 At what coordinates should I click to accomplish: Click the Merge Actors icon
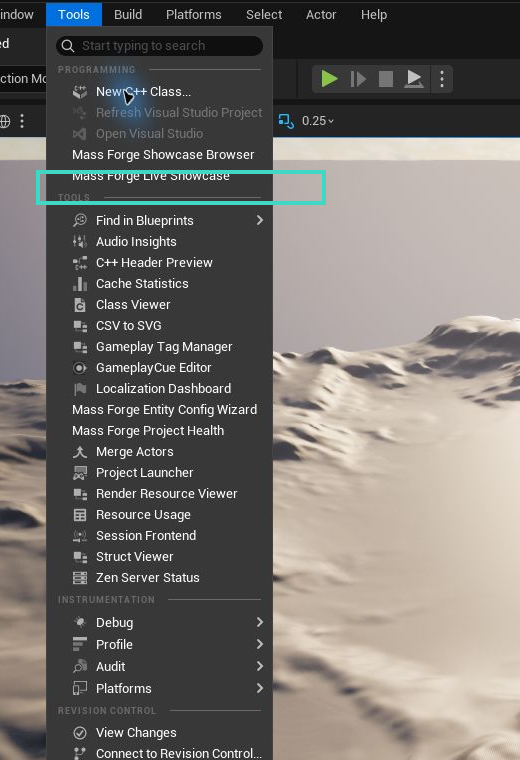[x=79, y=452]
